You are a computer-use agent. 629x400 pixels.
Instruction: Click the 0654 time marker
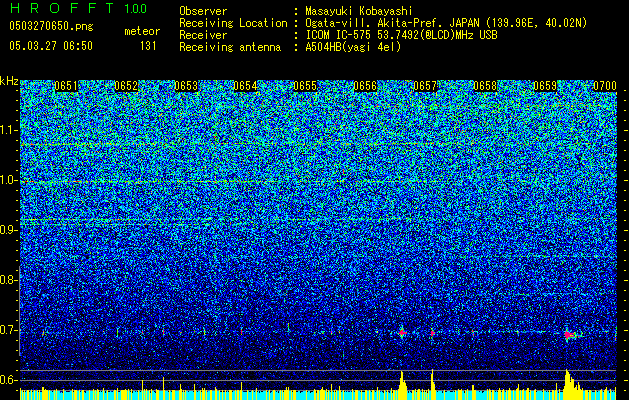pos(246,86)
